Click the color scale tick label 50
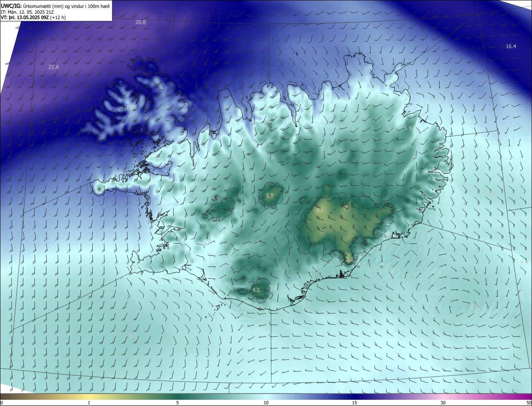Image resolution: width=532 pixels, height=406 pixels. (529, 403)
